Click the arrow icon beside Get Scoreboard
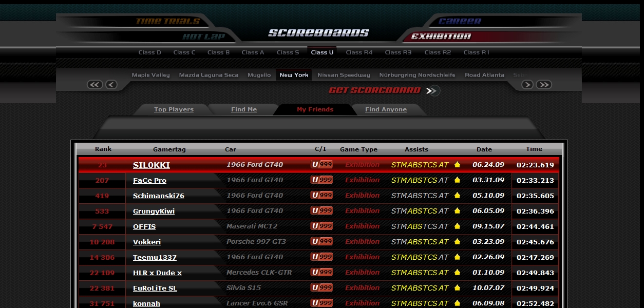This screenshot has height=308, width=644. click(432, 91)
